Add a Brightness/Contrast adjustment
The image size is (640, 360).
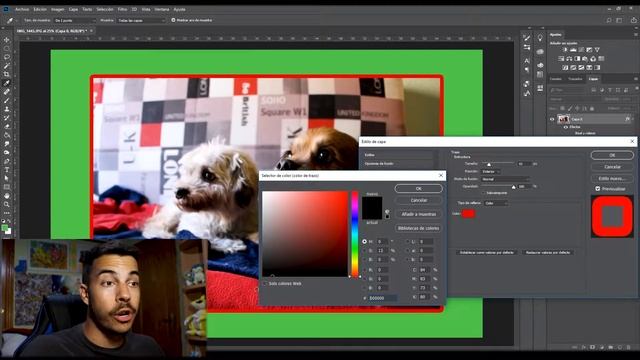(565, 50)
